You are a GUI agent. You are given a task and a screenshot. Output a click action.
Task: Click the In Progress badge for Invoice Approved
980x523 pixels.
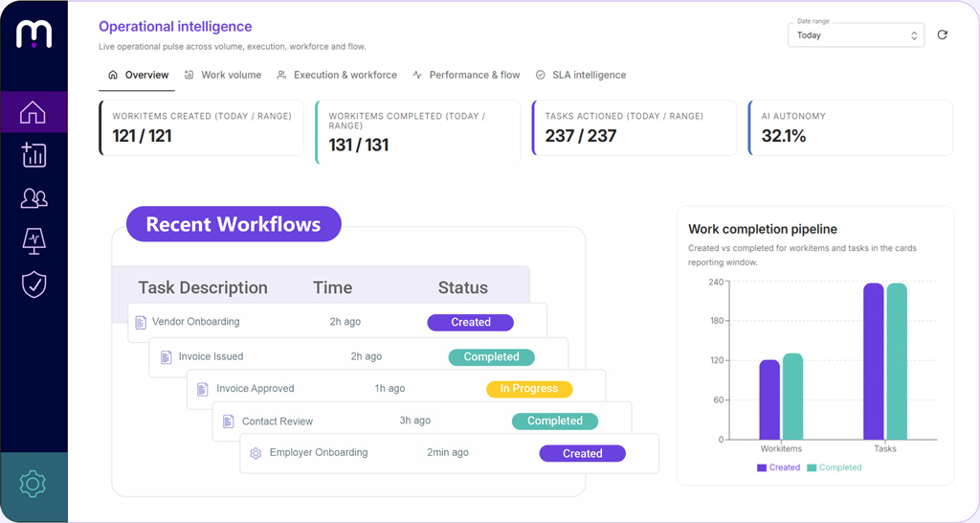point(529,389)
